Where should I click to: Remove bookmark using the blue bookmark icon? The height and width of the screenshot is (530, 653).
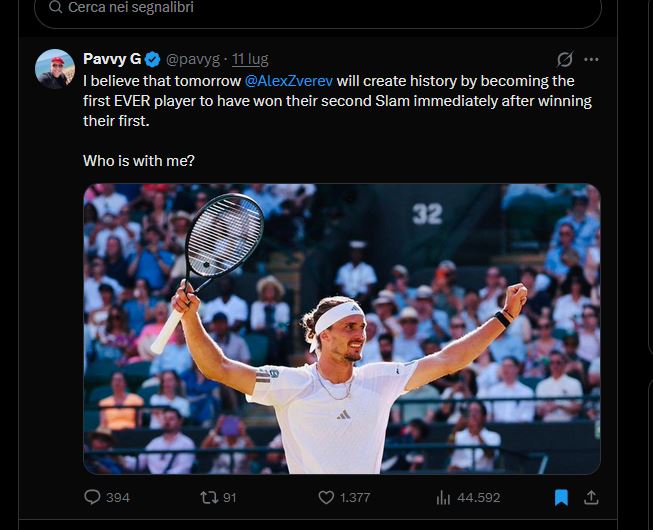pos(561,497)
